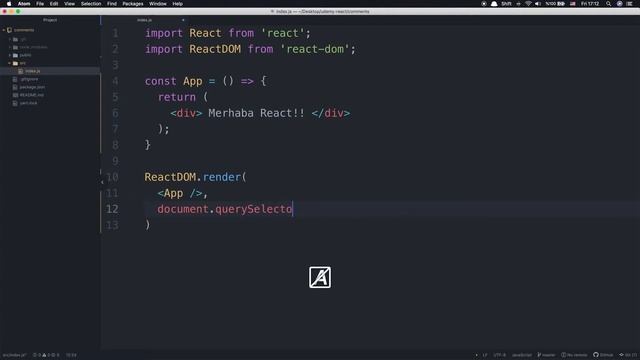Click the package.json file icon

(15, 87)
